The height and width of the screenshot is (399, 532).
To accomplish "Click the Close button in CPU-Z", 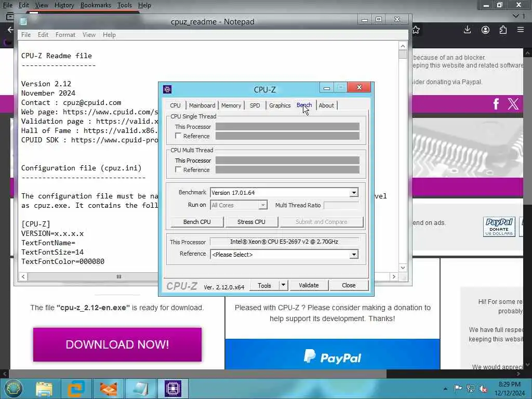I will (x=349, y=285).
